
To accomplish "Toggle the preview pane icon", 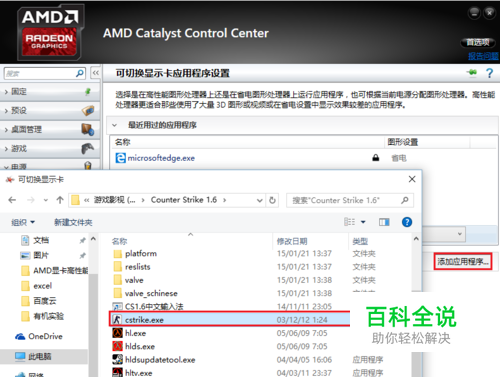I will 384,222.
